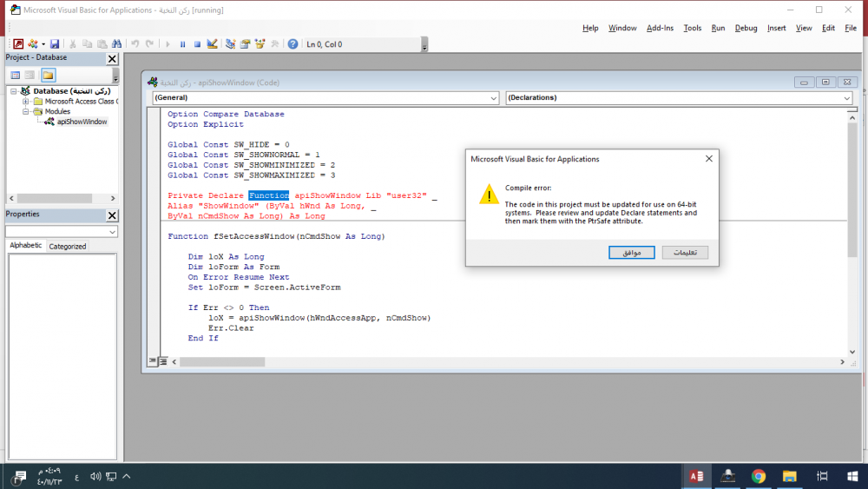868x489 pixels.
Task: Click View Object icon in Project panel
Action: point(30,75)
